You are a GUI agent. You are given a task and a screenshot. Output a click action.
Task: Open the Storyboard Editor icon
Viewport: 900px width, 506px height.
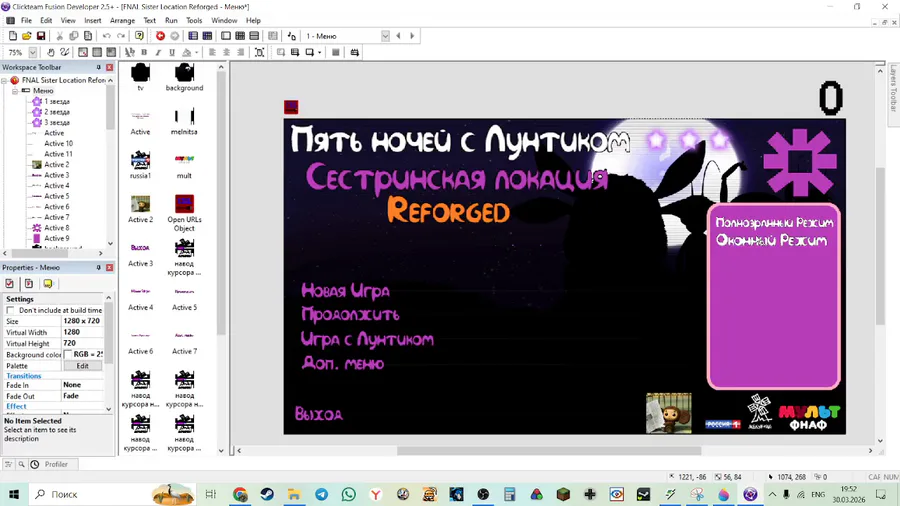click(193, 36)
